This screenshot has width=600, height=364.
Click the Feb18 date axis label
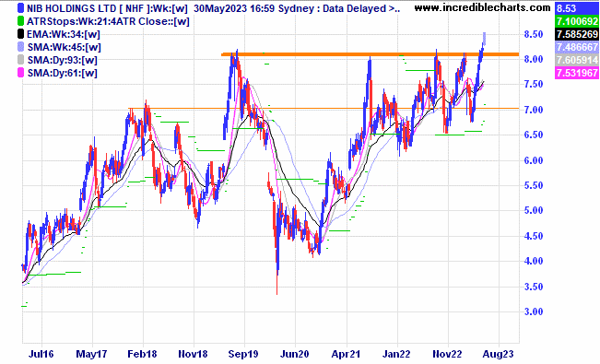[x=142, y=354]
